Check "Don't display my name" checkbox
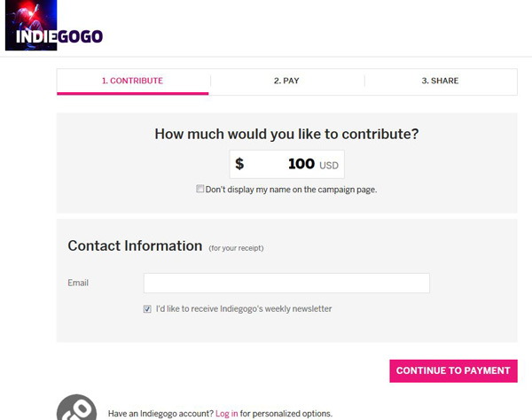Screen dimensions: 532x420 pos(200,189)
